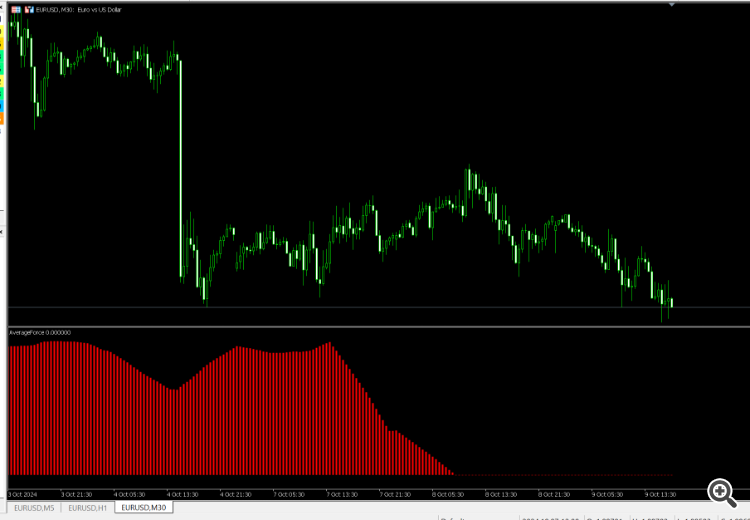750x520 pixels.
Task: Click the chart title EURUSD,M30: Euro vs US Dollar
Action: (x=79, y=10)
